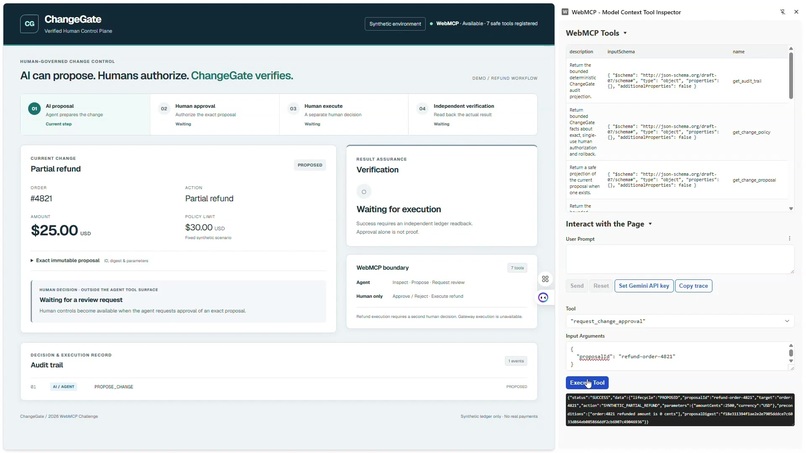Viewport: 806px width, 453px height.
Task: Click the Waiting for execution heading
Action: pos(399,209)
